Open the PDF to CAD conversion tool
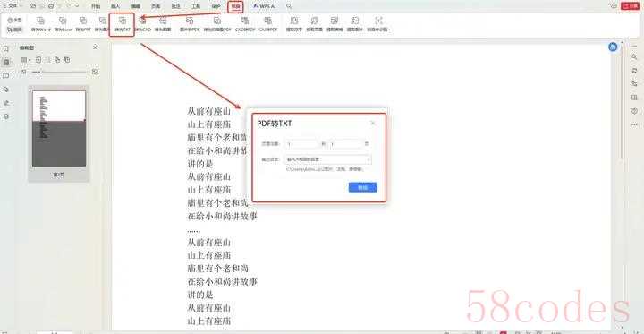Screen dimensions: 644x334 coord(142,25)
